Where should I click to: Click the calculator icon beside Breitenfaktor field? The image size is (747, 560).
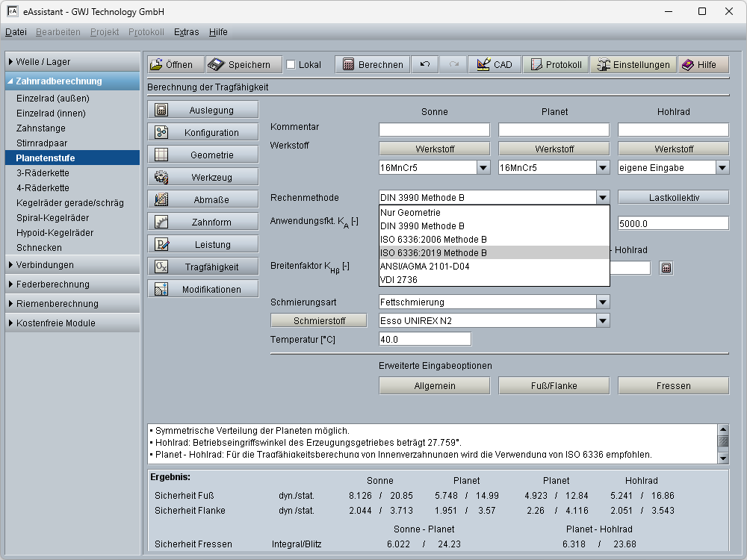click(x=666, y=267)
